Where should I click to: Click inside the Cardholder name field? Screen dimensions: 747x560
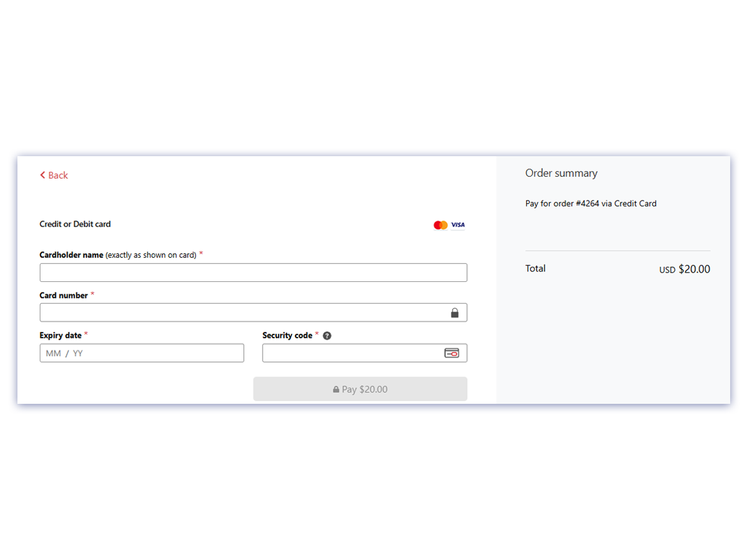253,272
